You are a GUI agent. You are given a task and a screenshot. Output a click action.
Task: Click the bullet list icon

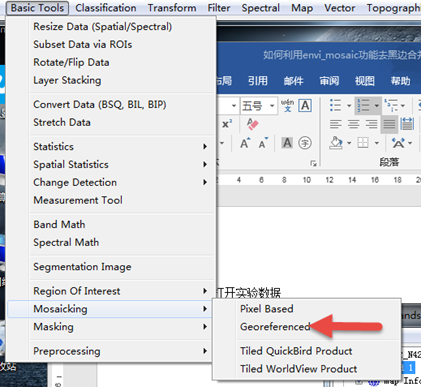click(335, 105)
